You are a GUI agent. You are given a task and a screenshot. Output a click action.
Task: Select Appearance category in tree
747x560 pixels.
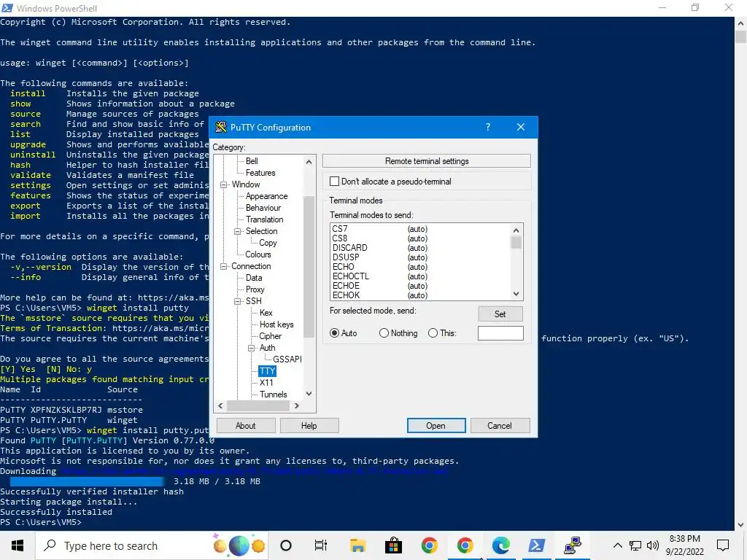[266, 196]
